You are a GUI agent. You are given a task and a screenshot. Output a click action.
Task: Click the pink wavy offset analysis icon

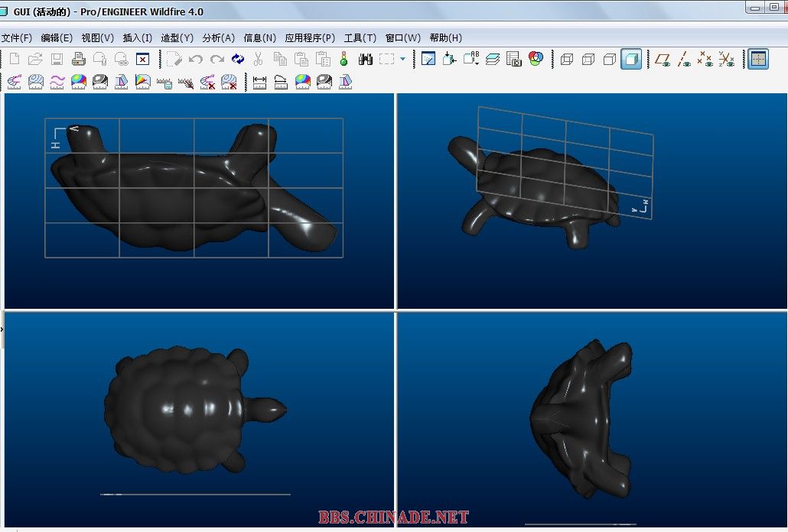point(57,82)
